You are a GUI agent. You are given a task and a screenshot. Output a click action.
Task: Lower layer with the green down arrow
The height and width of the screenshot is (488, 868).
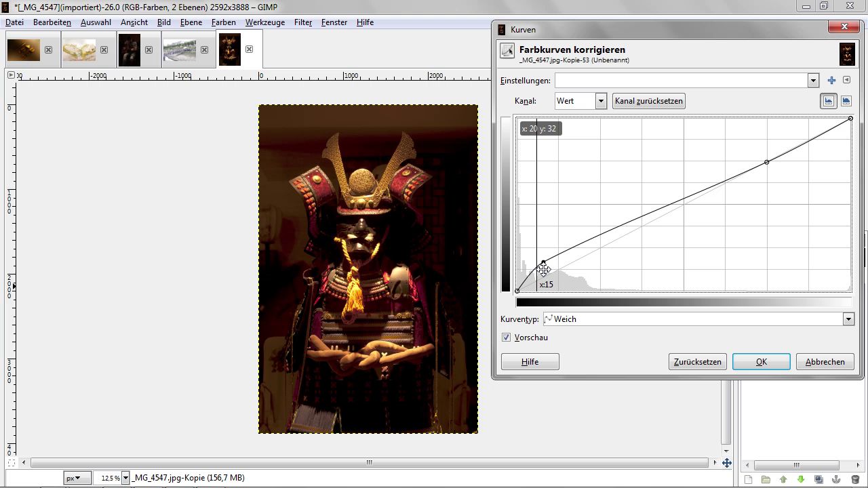pyautogui.click(x=801, y=480)
